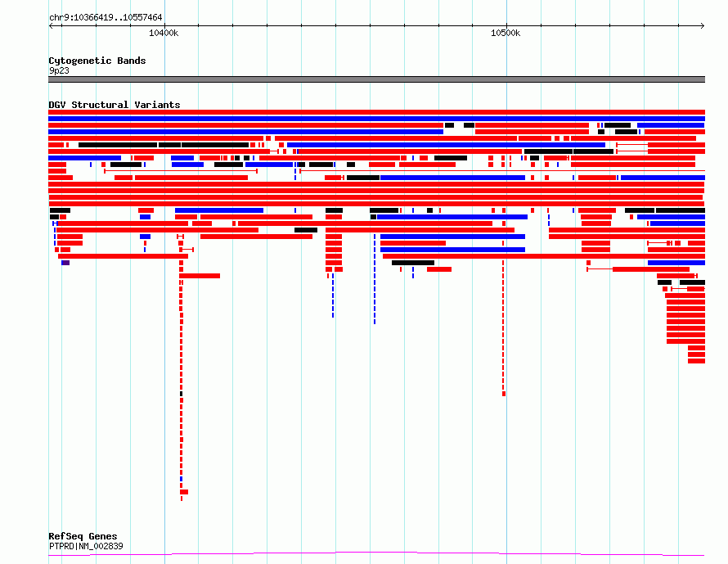The height and width of the screenshot is (564, 728).
Task: Click the 9p23 band label
Action: [x=59, y=70]
